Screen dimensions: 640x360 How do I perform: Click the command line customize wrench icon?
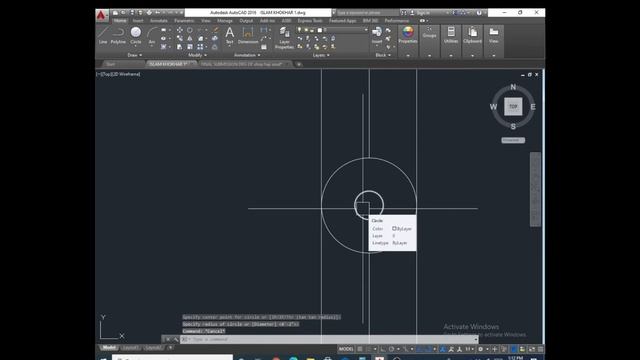coord(176,339)
